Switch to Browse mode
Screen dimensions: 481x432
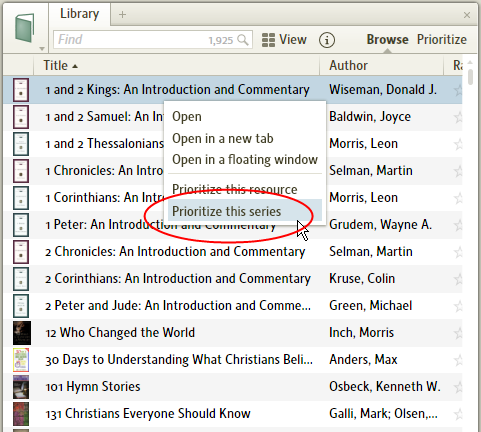point(387,40)
